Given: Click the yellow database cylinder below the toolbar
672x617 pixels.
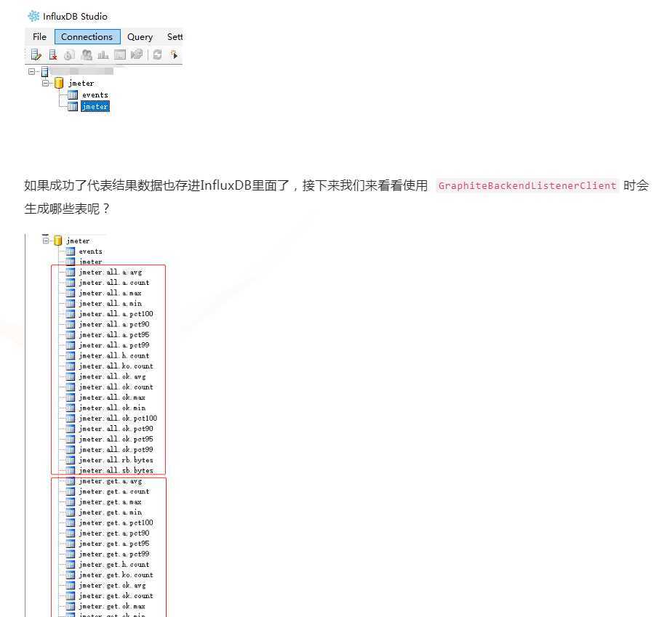Looking at the screenshot, I should pos(59,83).
